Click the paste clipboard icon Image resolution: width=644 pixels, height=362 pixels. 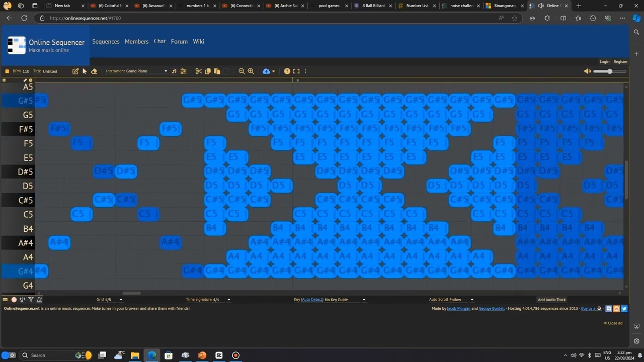[217, 71]
